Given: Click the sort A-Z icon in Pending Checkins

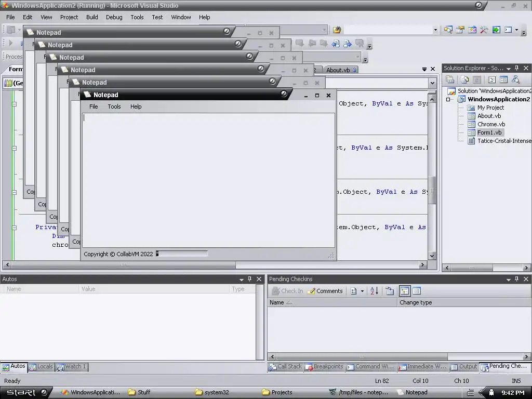Looking at the screenshot, I should click(374, 291).
